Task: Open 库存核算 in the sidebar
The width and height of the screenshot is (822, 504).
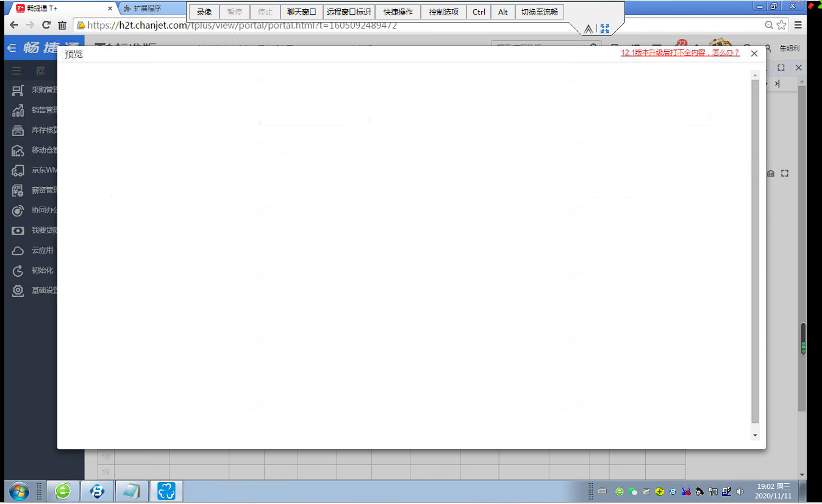Action: [35, 130]
